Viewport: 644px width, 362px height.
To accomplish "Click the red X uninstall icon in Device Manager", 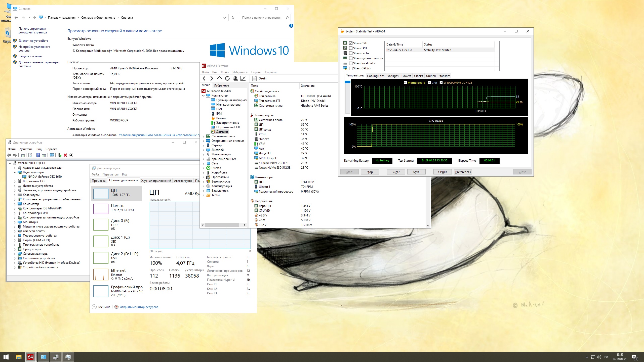I will click(65, 155).
